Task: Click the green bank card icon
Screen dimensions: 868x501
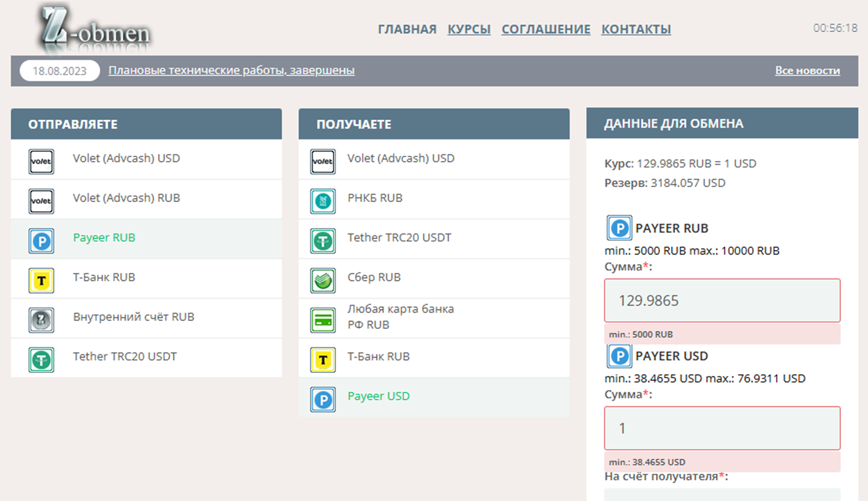Action: [x=323, y=320]
